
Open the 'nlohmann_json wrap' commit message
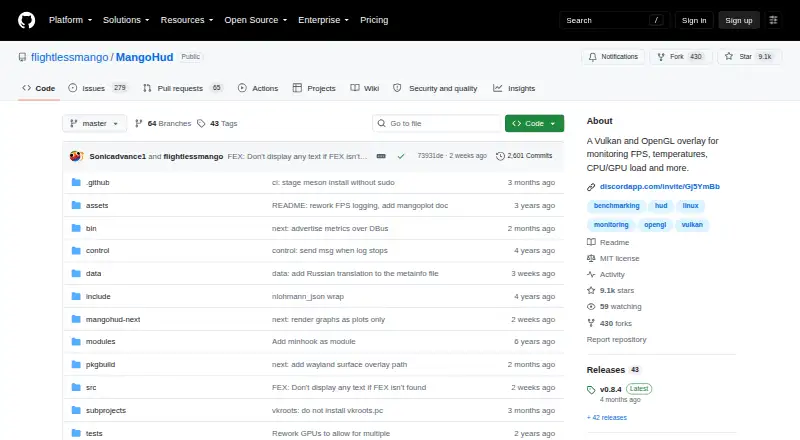tap(308, 297)
